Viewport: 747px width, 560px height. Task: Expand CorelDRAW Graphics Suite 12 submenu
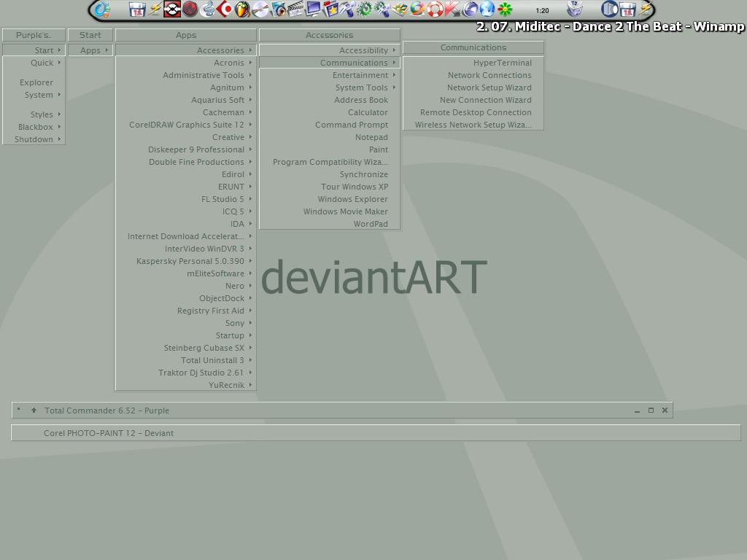(186, 124)
